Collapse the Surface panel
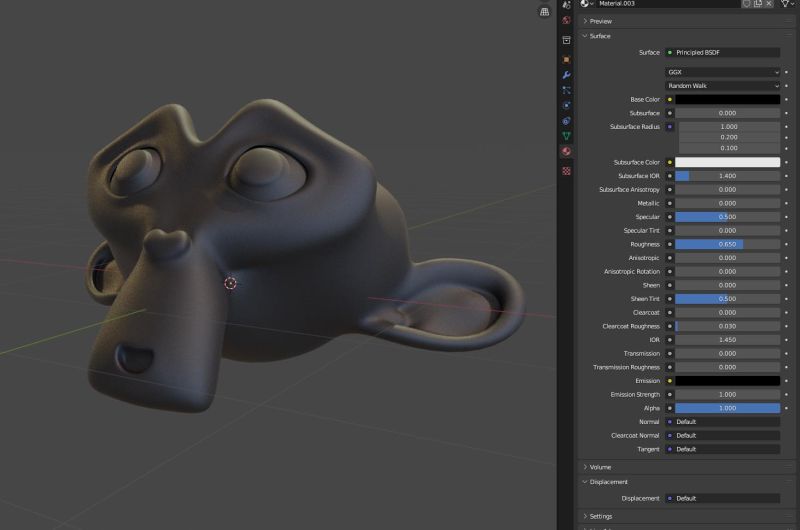Image resolution: width=800 pixels, height=530 pixels. pyautogui.click(x=600, y=36)
